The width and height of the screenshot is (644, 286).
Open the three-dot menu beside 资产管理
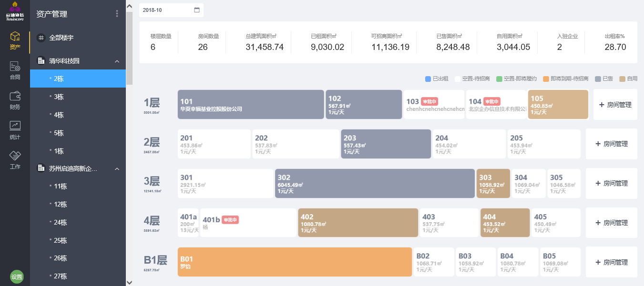(x=117, y=14)
